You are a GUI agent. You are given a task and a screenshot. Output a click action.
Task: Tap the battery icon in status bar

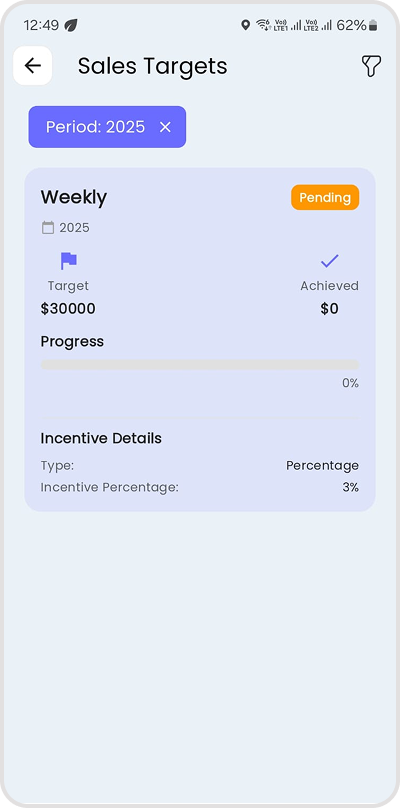click(x=373, y=25)
